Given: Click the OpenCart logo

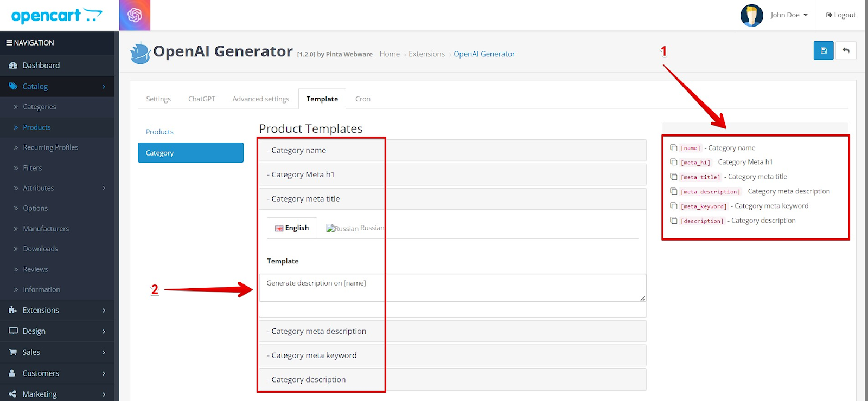Looking at the screenshot, I should [57, 16].
